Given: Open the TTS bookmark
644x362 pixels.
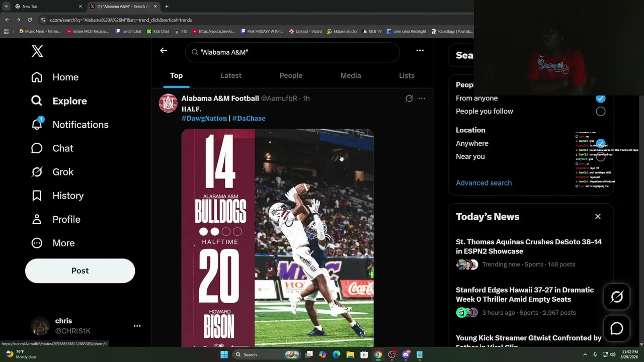Looking at the screenshot, I should point(181,31).
